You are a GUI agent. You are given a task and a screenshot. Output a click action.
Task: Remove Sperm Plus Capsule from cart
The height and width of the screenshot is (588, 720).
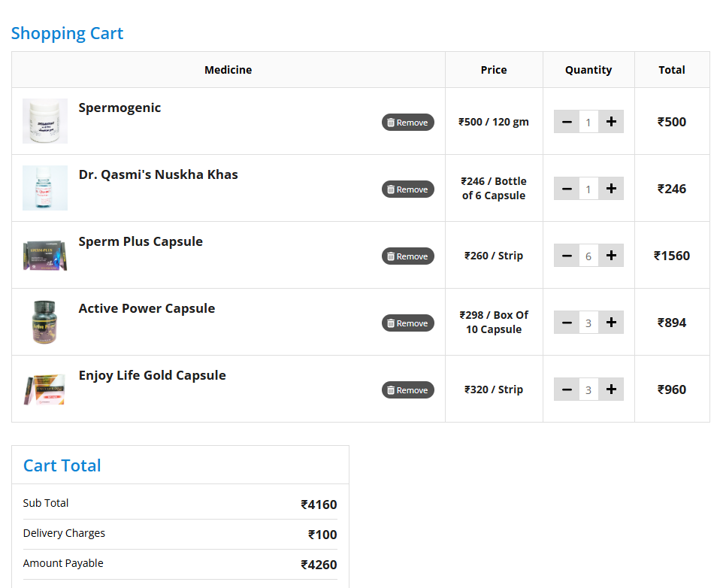point(407,256)
